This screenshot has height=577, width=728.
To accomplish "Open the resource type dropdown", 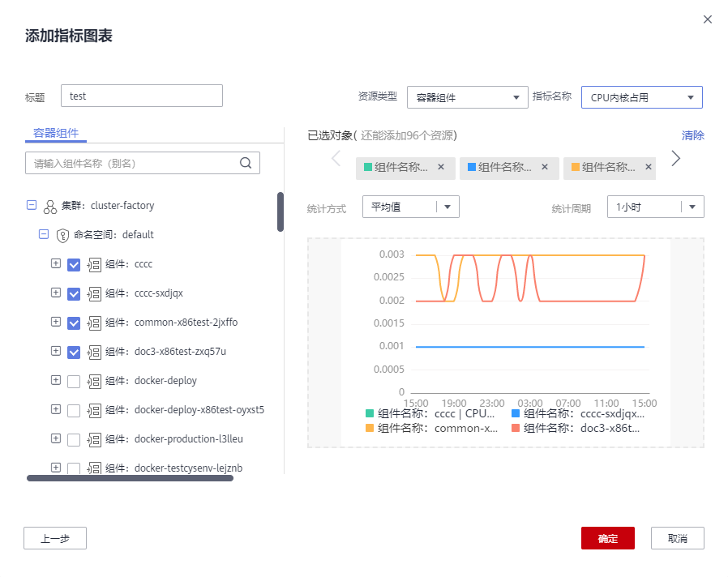I will pyautogui.click(x=467, y=97).
